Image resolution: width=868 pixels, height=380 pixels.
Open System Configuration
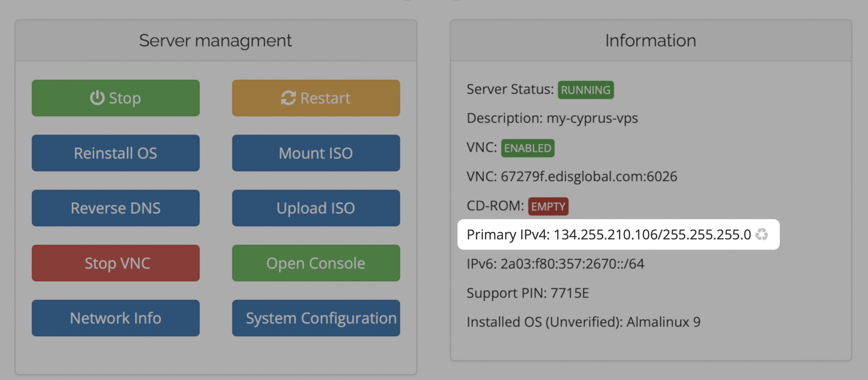coord(316,318)
